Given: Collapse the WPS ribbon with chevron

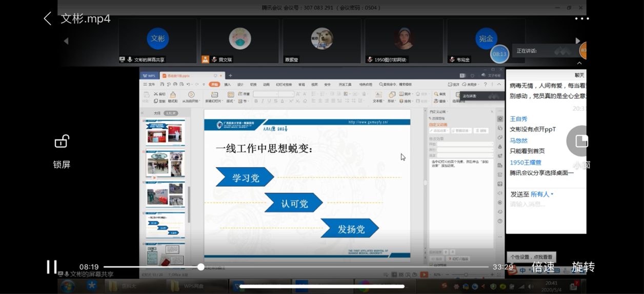Looking at the screenshot, I should 499,84.
